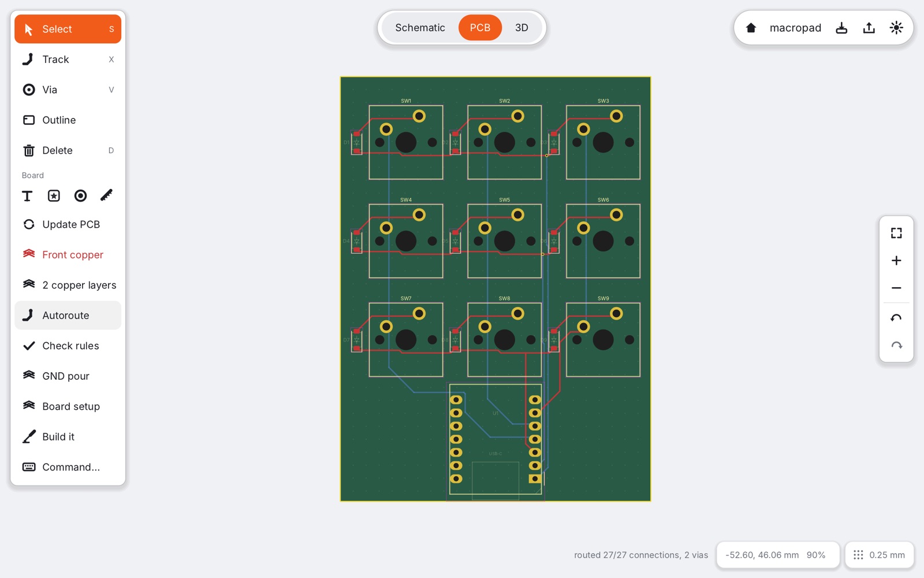This screenshot has height=578, width=924.
Task: Choose the Via tool
Action: click(x=68, y=90)
